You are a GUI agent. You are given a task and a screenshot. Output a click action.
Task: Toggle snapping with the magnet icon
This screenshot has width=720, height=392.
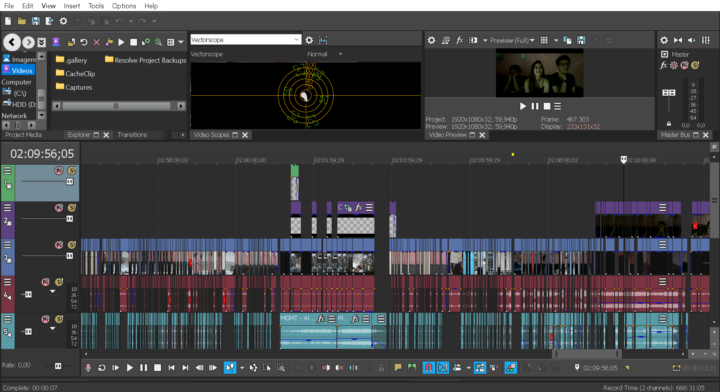pos(428,368)
